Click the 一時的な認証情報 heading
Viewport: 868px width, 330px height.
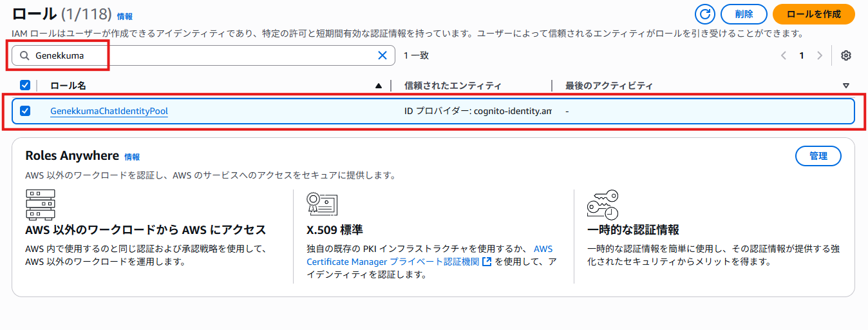click(633, 230)
